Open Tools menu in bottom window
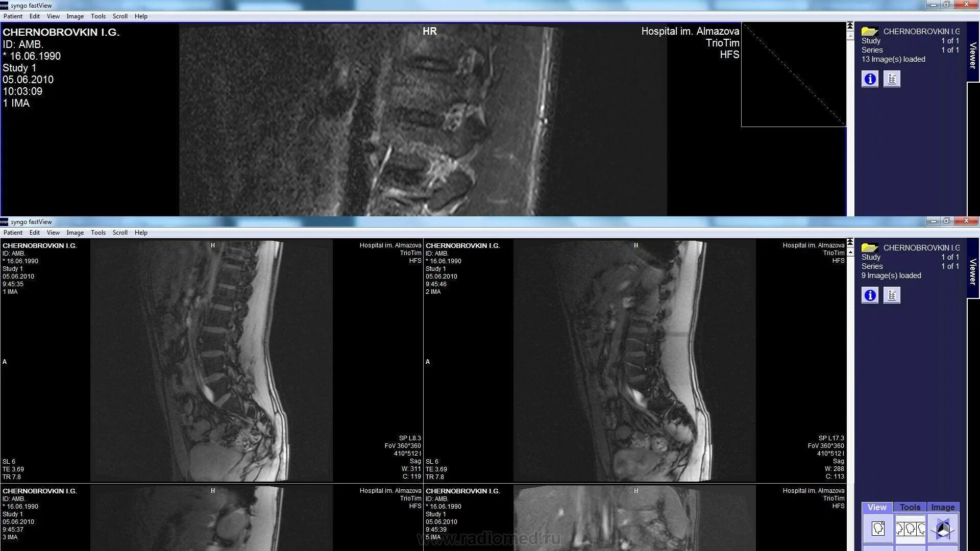The width and height of the screenshot is (980, 551). [98, 233]
